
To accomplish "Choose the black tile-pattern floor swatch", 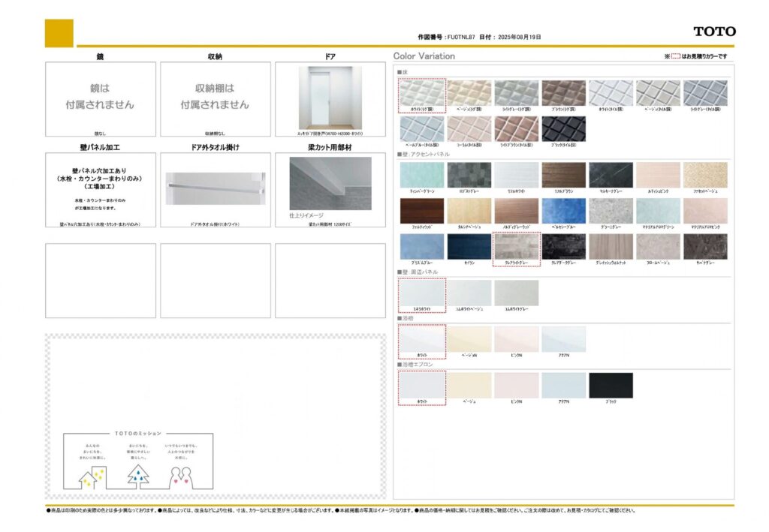I will pos(564,128).
